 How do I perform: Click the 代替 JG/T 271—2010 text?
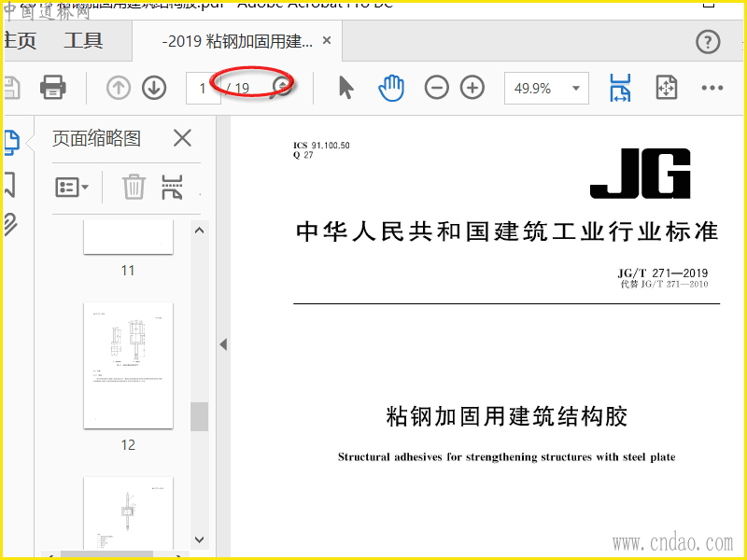coord(664,285)
